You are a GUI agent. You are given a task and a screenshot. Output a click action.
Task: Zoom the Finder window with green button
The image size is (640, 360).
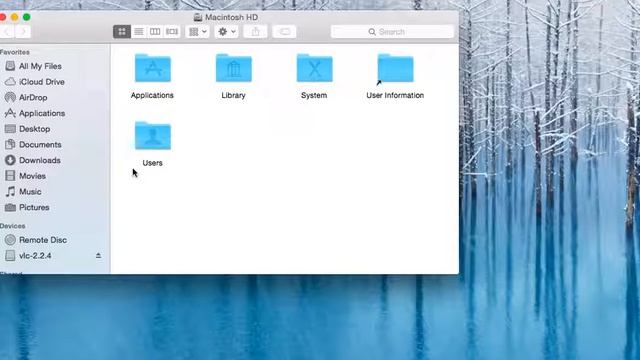pos(27,17)
